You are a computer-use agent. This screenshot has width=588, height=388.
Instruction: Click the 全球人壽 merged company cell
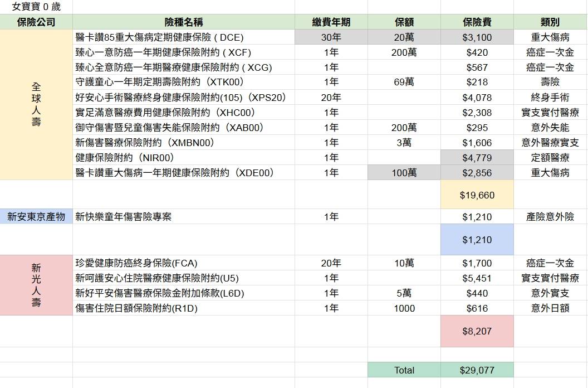36,105
